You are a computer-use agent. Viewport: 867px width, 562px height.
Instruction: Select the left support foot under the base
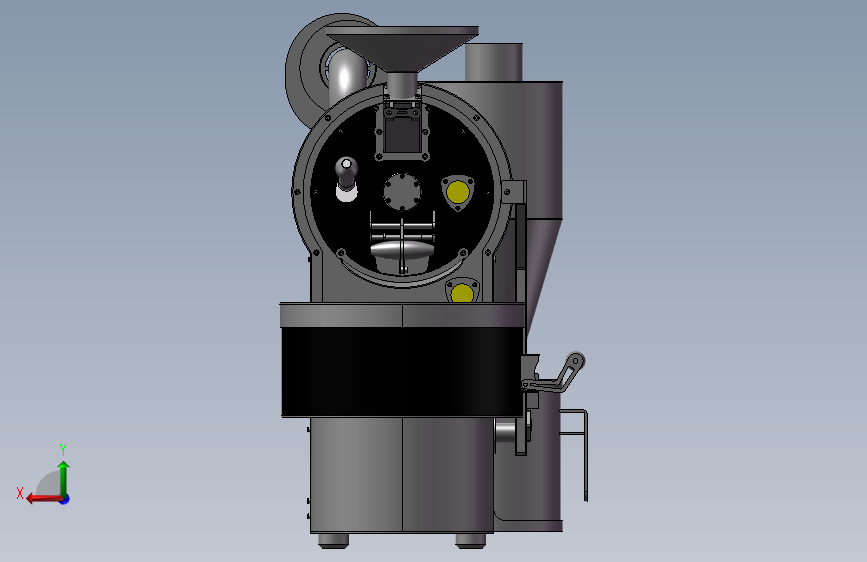click(333, 540)
